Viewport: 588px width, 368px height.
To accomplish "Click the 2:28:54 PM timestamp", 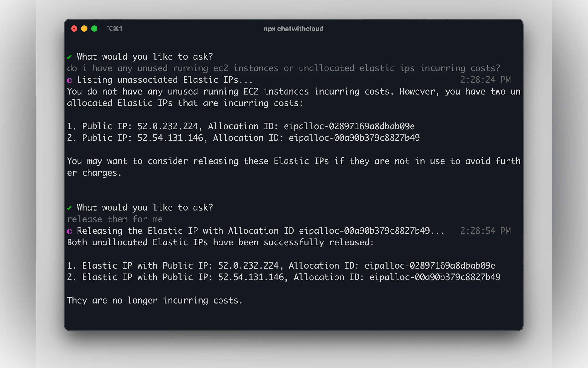I will [x=485, y=231].
